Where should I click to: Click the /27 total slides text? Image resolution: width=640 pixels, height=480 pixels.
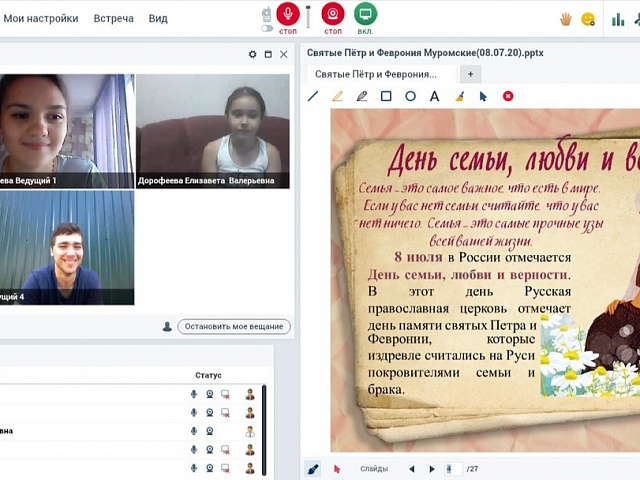[472, 469]
